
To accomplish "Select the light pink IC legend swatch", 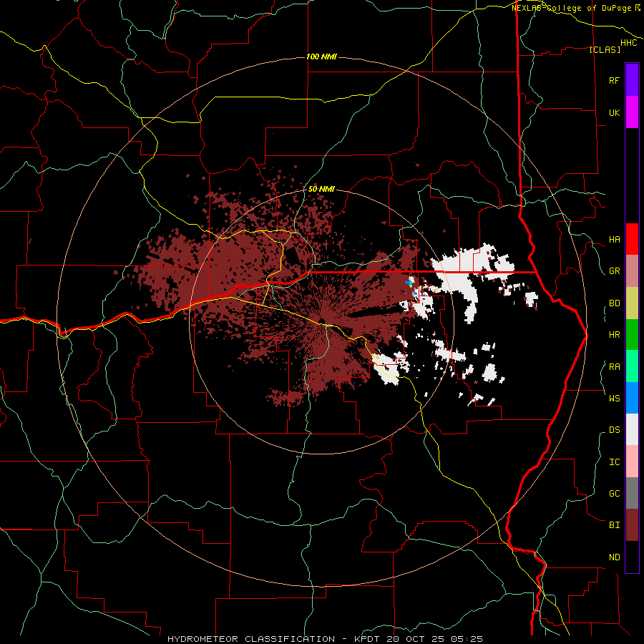I will click(x=632, y=462).
